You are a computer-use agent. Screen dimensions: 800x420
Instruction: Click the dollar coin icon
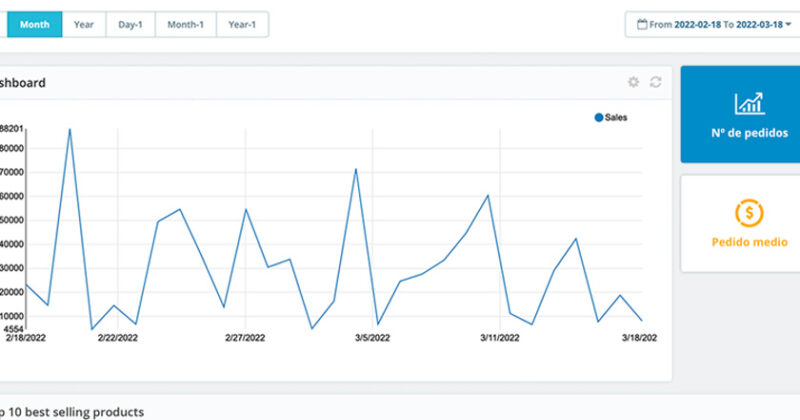[x=749, y=212]
